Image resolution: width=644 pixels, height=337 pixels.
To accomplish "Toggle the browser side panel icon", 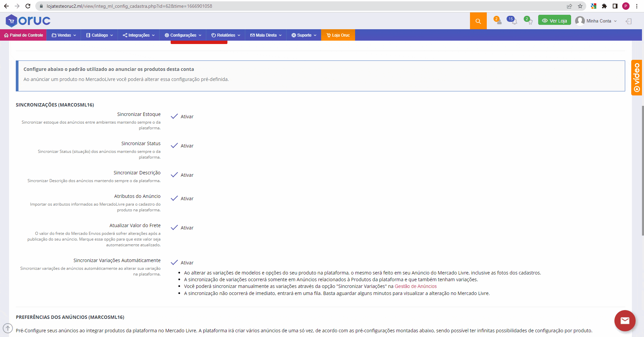I will pos(615,6).
